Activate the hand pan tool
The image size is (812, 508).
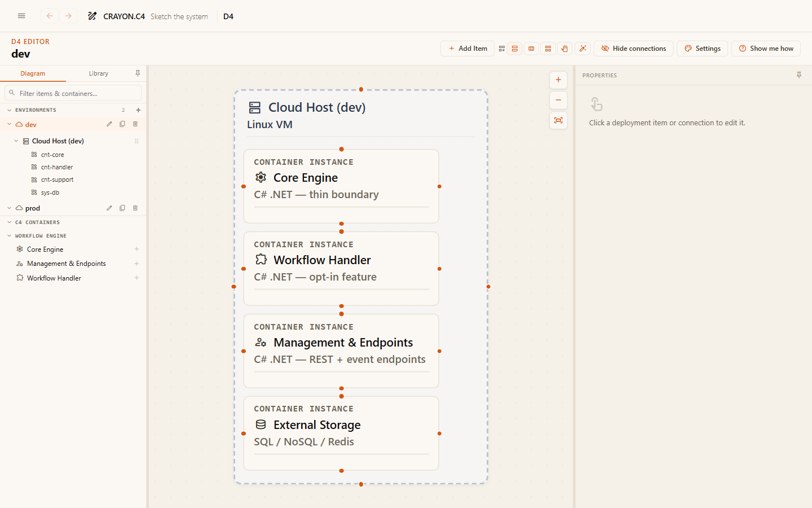coord(564,49)
